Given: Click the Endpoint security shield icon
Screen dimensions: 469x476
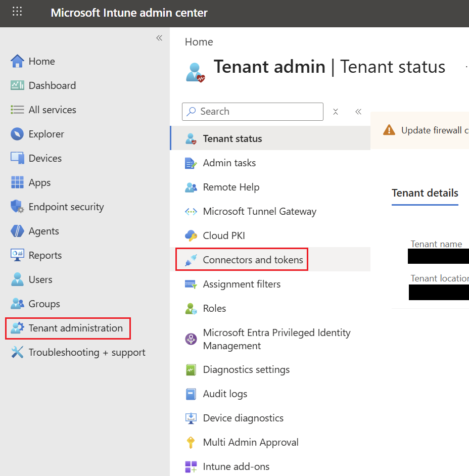Looking at the screenshot, I should pos(17,207).
